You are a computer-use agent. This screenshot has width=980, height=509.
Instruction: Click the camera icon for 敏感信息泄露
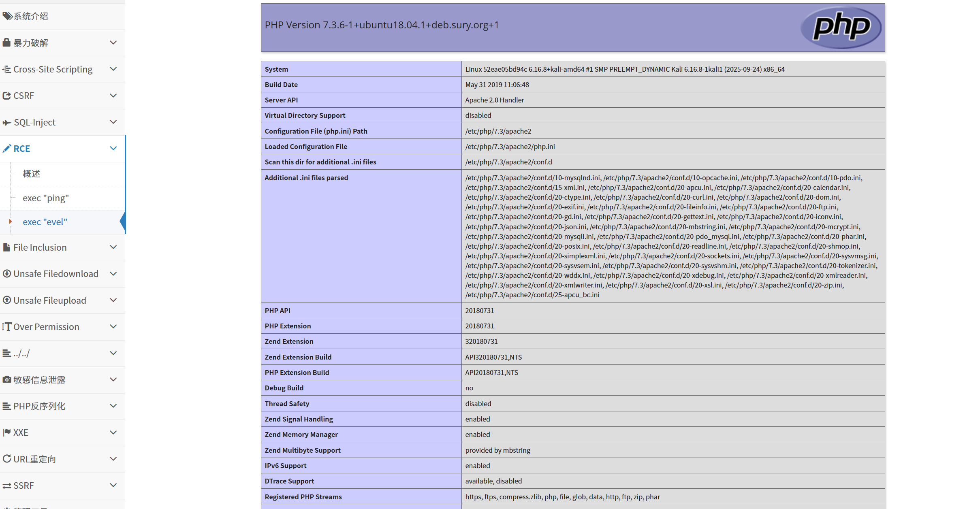click(6, 379)
